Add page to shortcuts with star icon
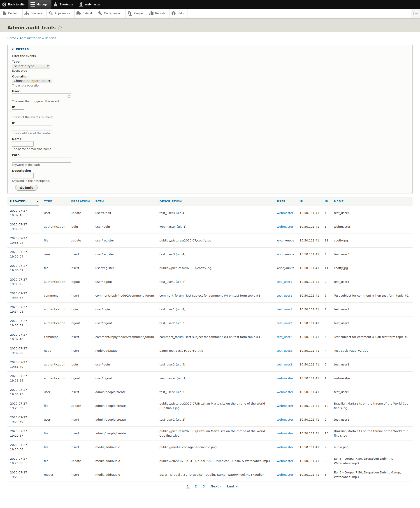Image resolution: width=420 pixels, height=508 pixels. 60,28
